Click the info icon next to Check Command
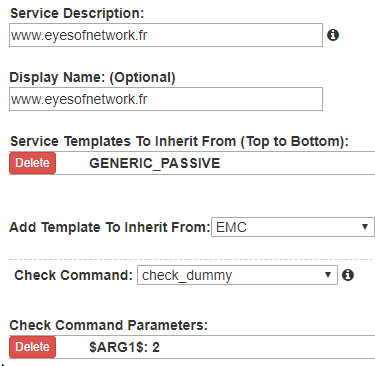This screenshot has height=366, width=375. [348, 275]
